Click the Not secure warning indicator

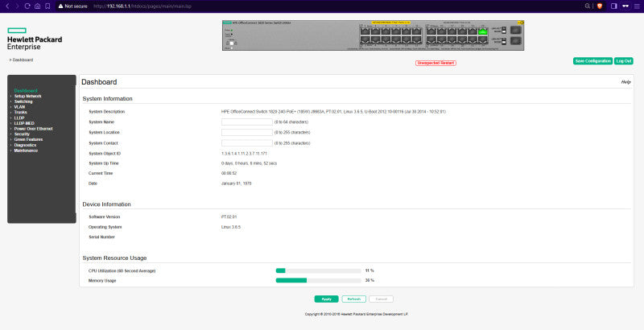72,6
